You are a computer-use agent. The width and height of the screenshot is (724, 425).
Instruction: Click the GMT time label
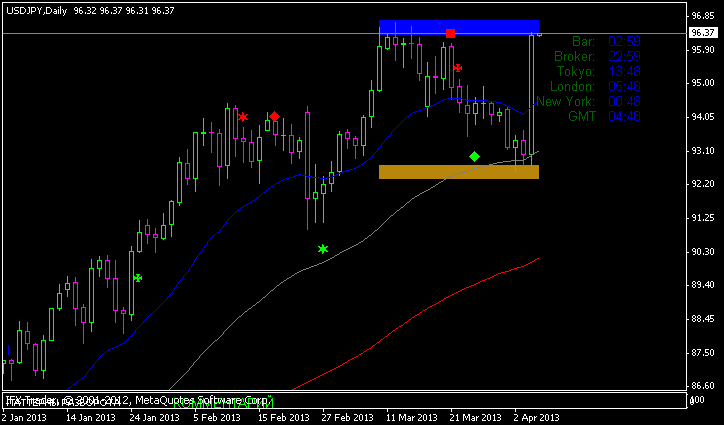pos(581,116)
